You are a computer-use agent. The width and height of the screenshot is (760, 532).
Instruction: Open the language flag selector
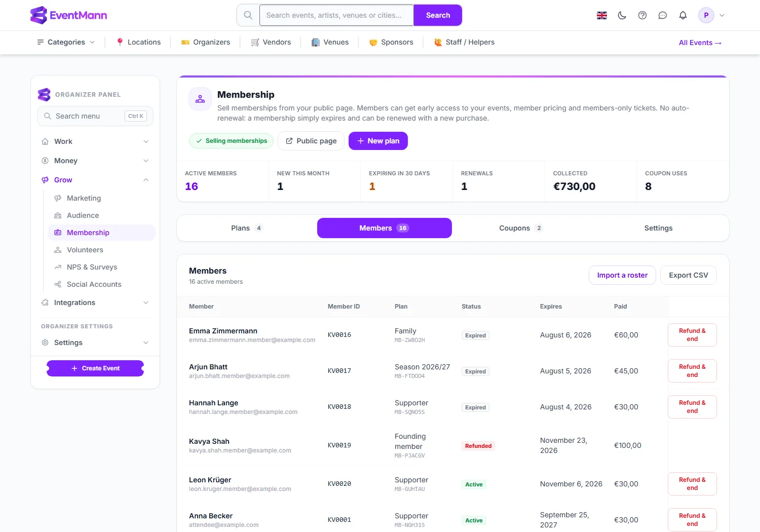pos(602,15)
